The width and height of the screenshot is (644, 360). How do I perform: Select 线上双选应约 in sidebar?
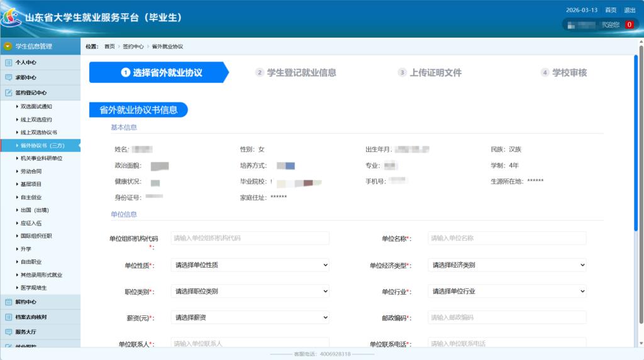point(36,120)
